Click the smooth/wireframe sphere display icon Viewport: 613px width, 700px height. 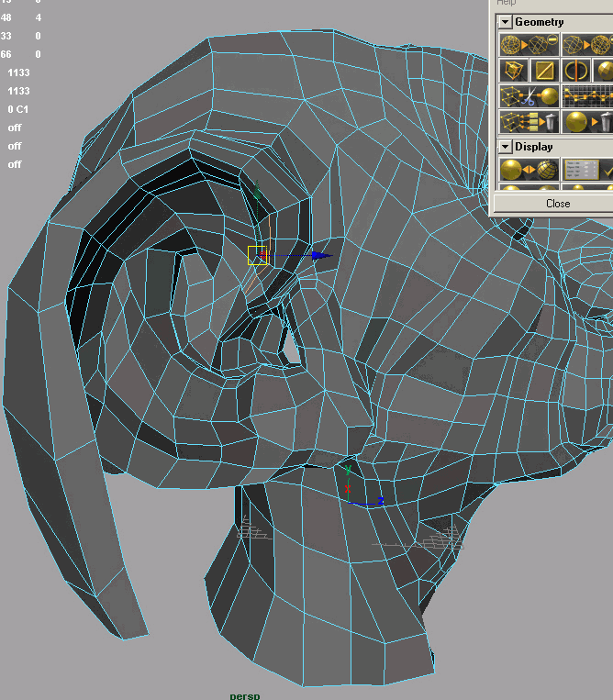pos(529,170)
